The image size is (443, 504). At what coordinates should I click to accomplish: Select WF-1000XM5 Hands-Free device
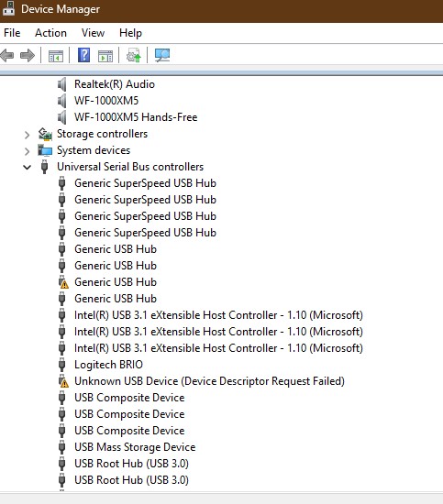136,117
